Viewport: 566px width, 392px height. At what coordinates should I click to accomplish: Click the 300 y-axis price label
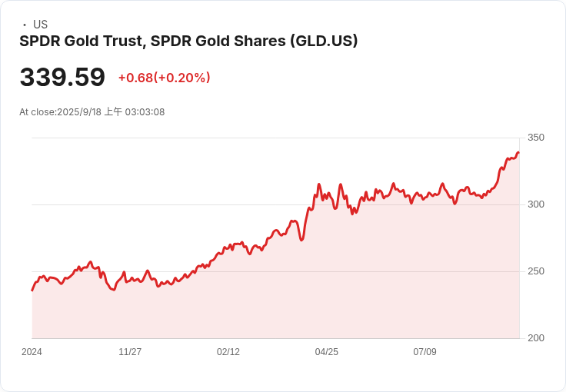pyautogui.click(x=536, y=204)
